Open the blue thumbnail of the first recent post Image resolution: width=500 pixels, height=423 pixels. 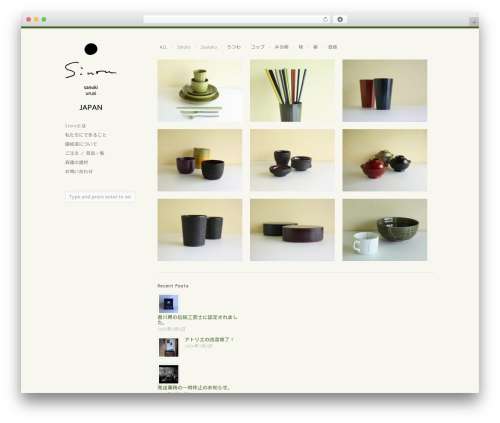point(168,304)
